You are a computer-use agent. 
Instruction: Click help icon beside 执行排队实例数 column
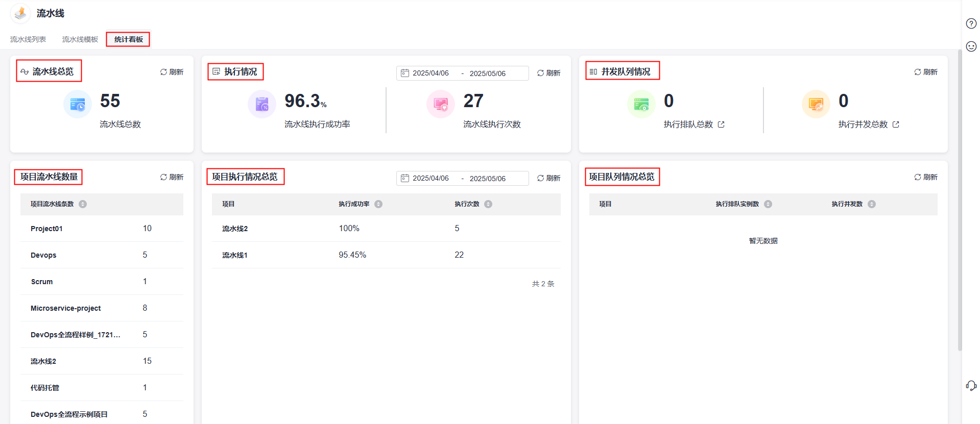(x=768, y=204)
